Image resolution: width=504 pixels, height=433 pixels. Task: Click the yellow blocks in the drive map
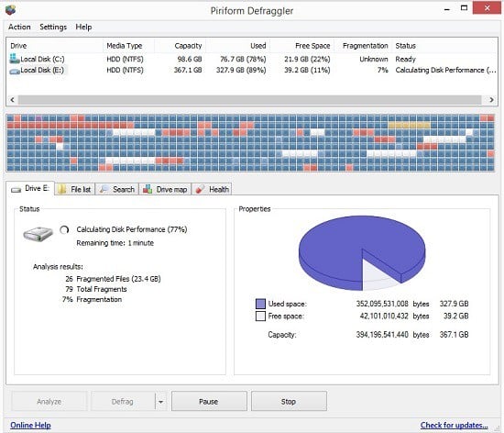point(409,125)
